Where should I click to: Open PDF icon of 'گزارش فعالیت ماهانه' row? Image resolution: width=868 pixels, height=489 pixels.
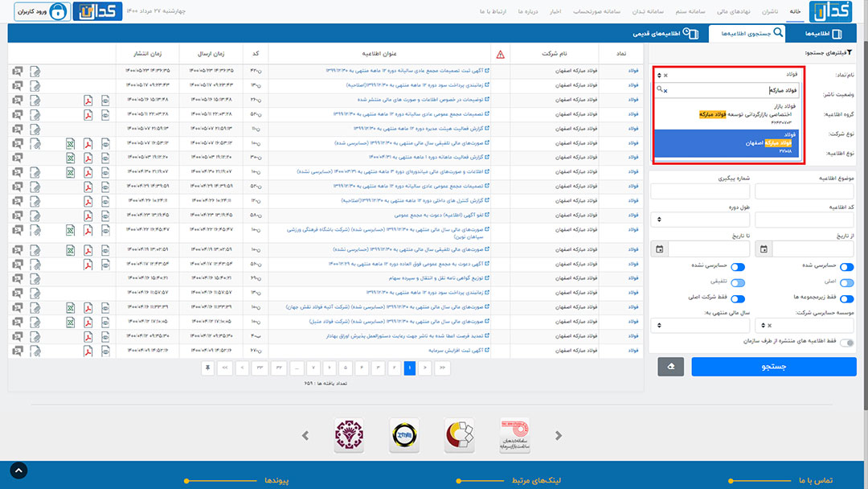click(x=88, y=158)
